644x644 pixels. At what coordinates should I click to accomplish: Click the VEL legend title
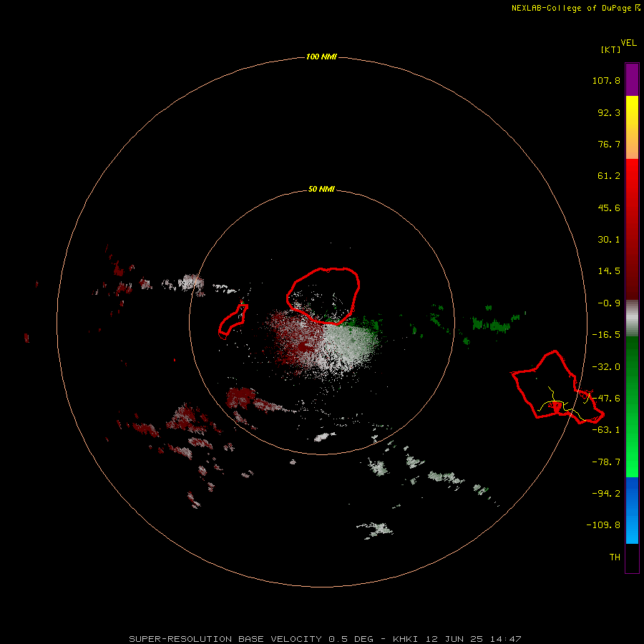pos(628,43)
